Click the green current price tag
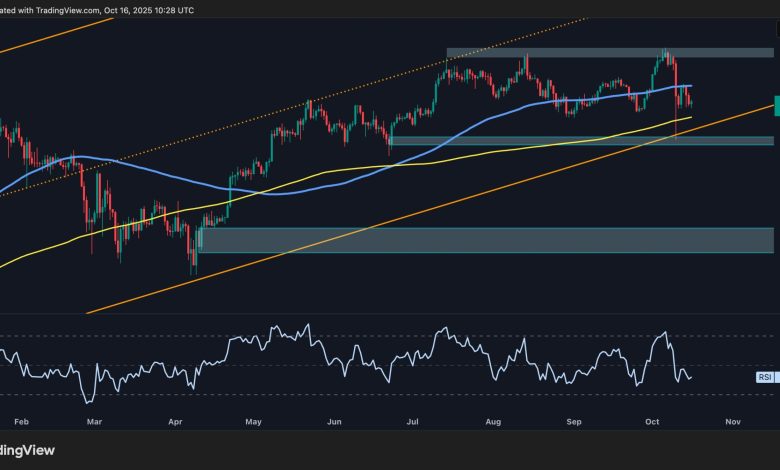The height and width of the screenshot is (470, 780). [776, 106]
